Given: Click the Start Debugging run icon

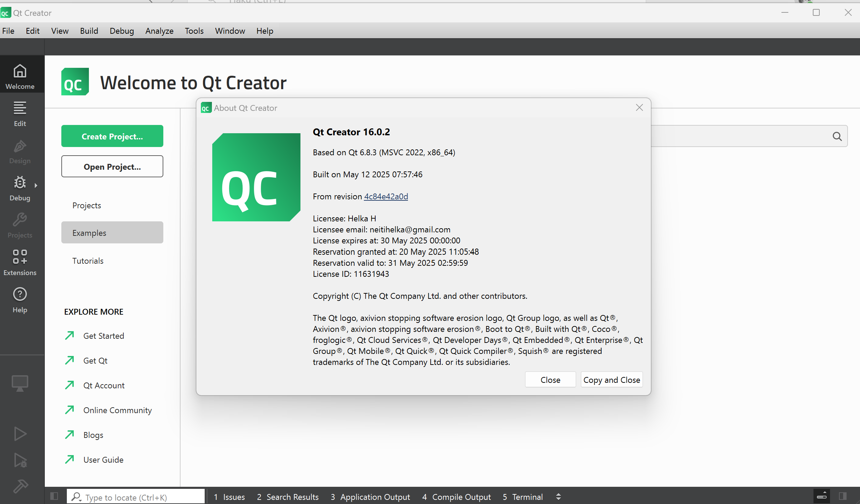Looking at the screenshot, I should coord(20,460).
